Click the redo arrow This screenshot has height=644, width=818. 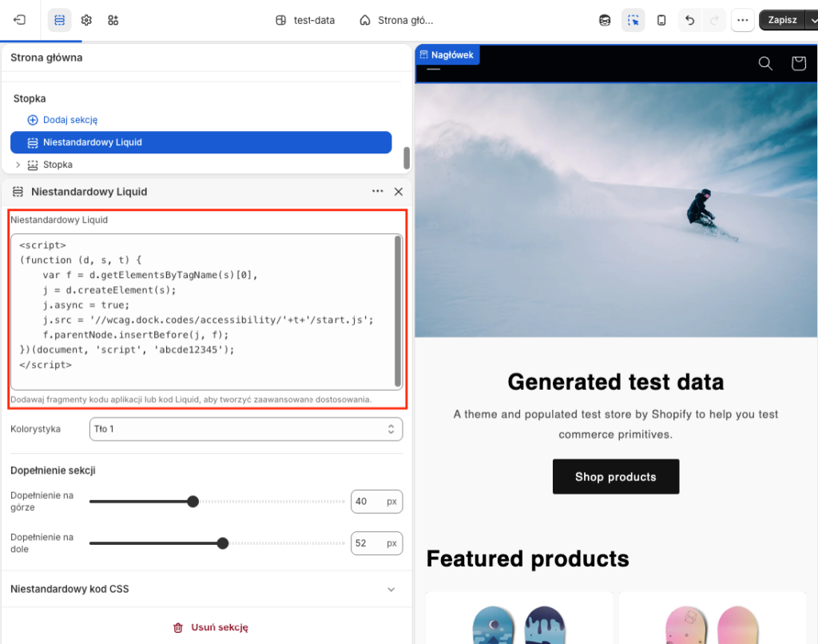click(714, 20)
